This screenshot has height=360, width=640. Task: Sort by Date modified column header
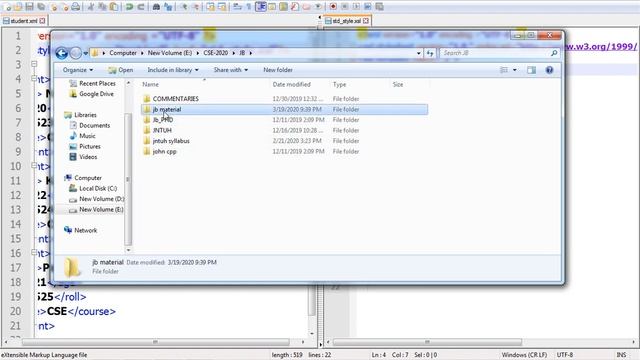click(x=291, y=84)
